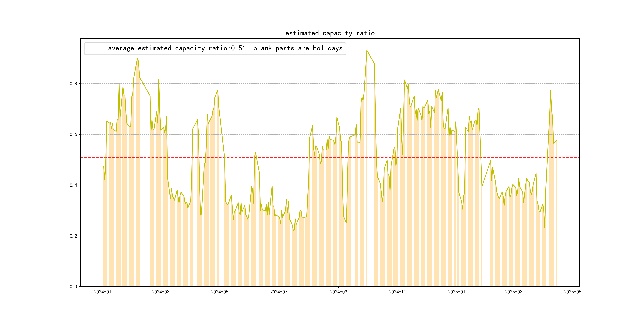Click the 2025-03 x-axis label
Viewport: 644px width, 322px height.
coord(514,292)
